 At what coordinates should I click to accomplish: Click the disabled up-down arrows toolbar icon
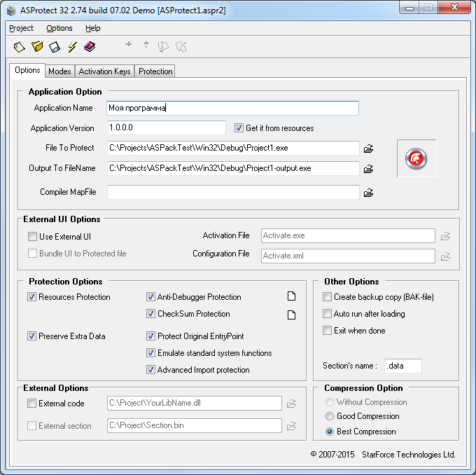coord(146,45)
